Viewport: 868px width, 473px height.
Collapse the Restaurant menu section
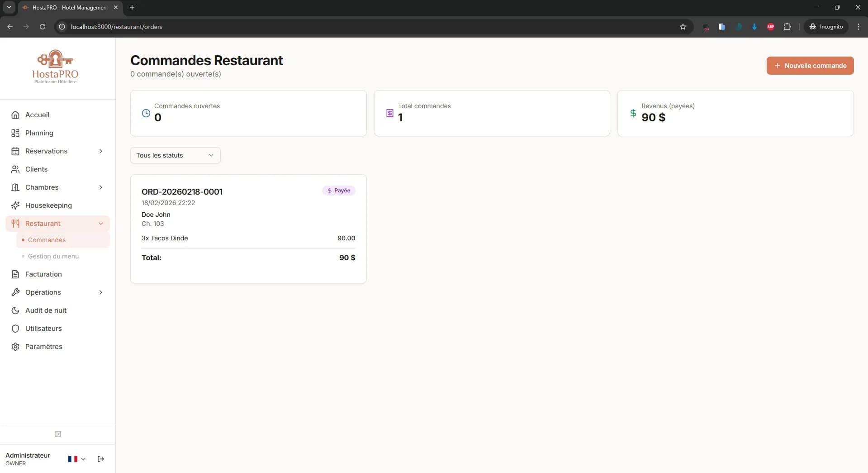pos(100,224)
